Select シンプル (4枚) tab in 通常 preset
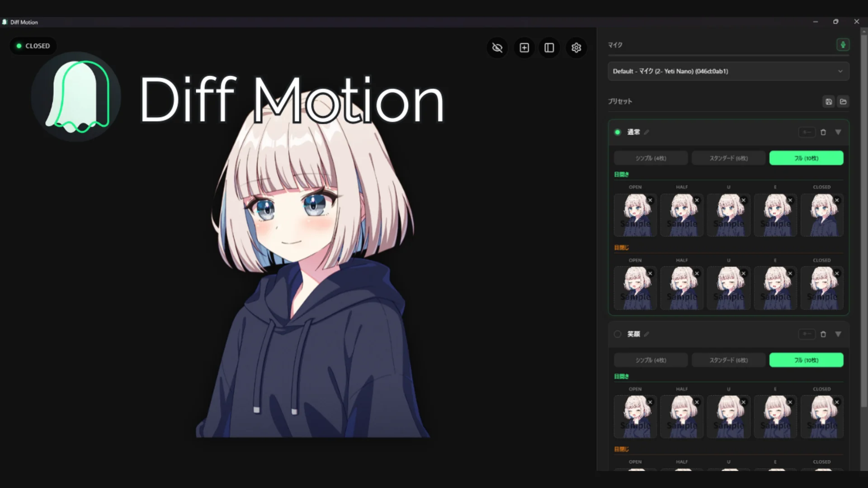This screenshot has height=488, width=868. click(x=651, y=158)
